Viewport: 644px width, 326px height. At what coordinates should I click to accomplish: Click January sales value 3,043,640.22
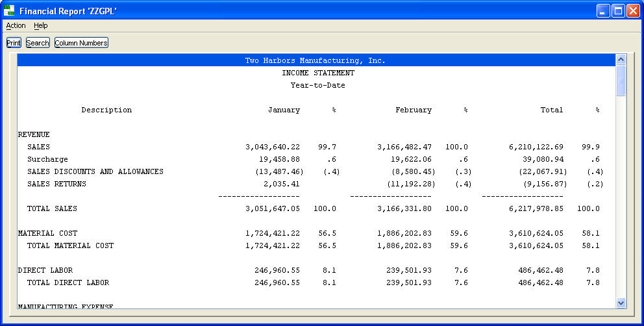(273, 147)
